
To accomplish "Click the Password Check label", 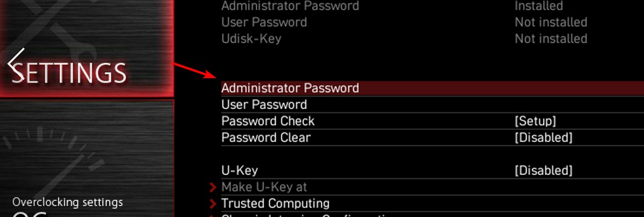I will pos(268,121).
